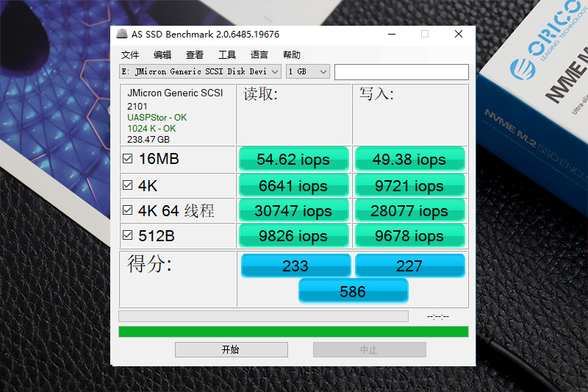
Task: Open the 文件 menu
Action: point(130,54)
